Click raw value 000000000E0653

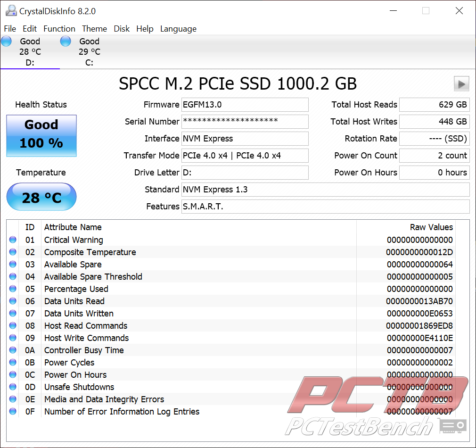point(419,314)
